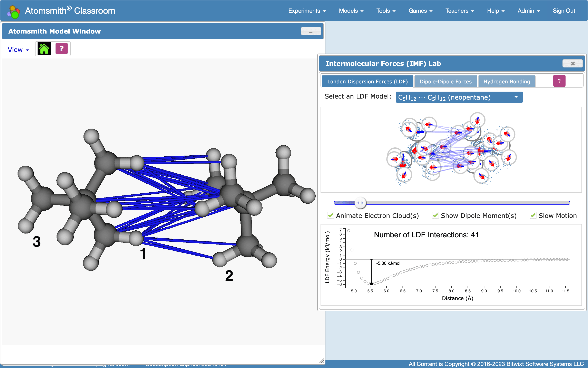
Task: Expand the Experiments menu
Action: tap(307, 11)
